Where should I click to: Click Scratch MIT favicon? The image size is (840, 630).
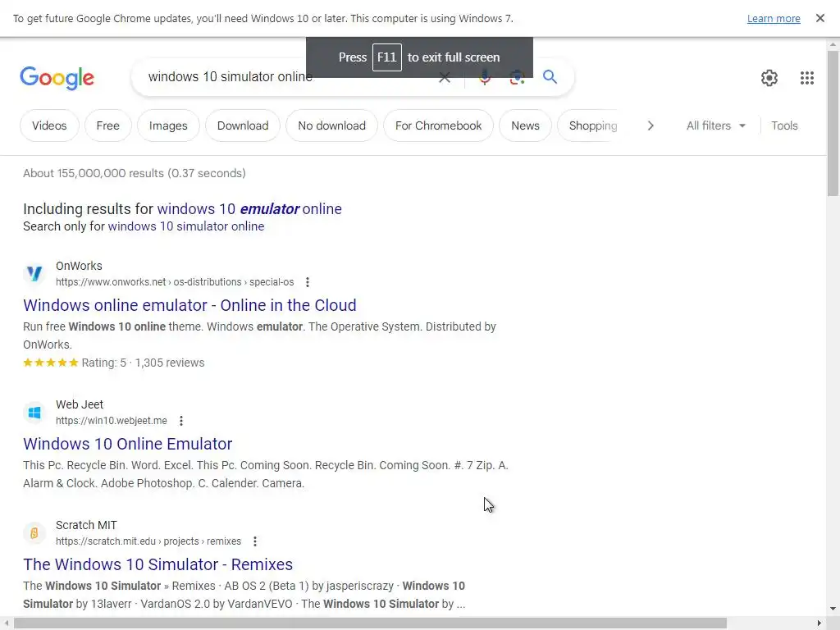(x=34, y=533)
